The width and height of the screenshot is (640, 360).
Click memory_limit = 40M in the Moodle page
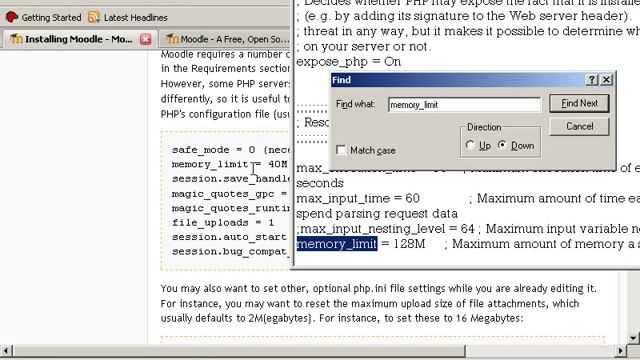[229, 164]
